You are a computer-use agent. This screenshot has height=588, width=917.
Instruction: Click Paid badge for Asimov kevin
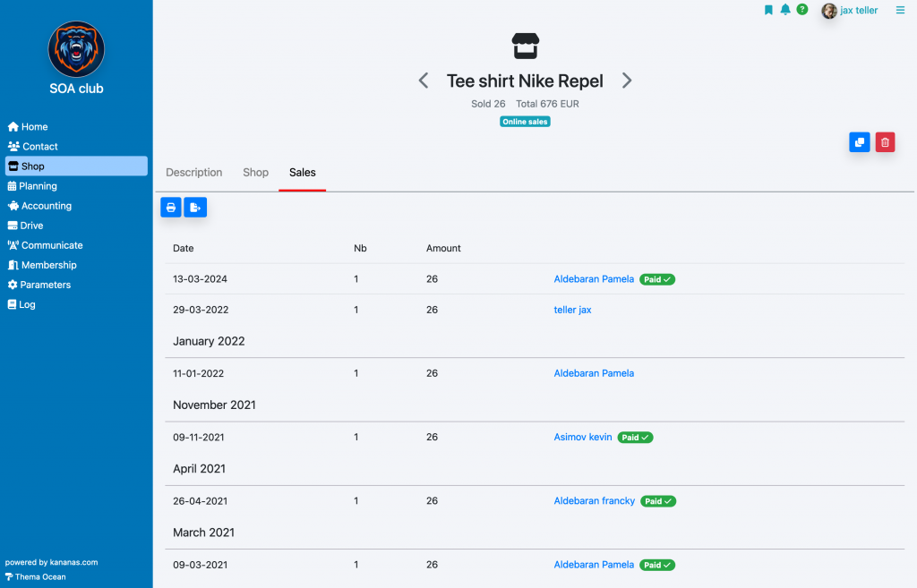(x=635, y=438)
